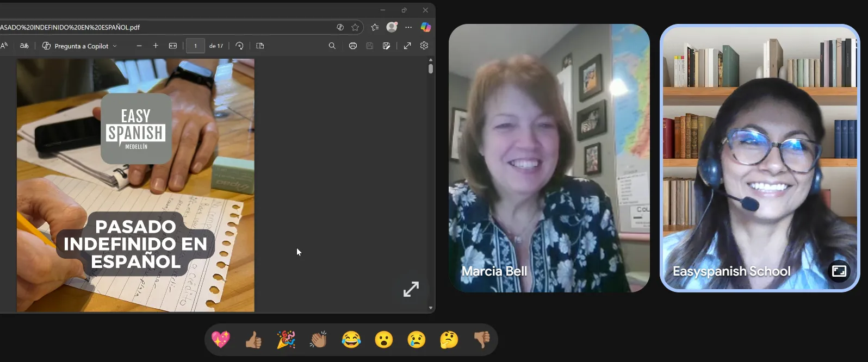Click the PDF page number field
This screenshot has width=868, height=362.
(195, 46)
